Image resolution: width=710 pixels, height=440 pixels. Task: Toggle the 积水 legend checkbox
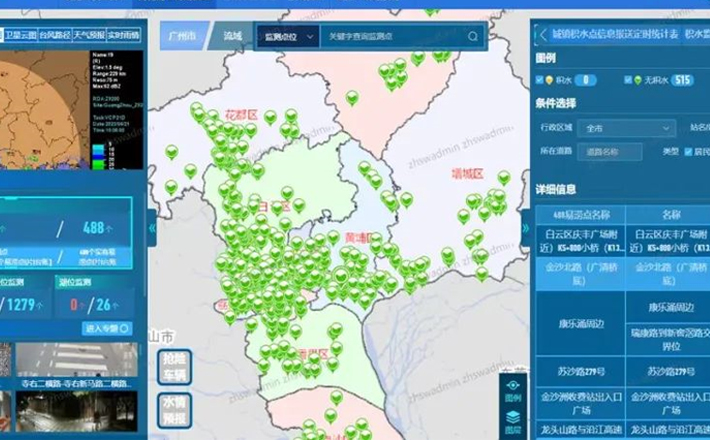pos(540,80)
